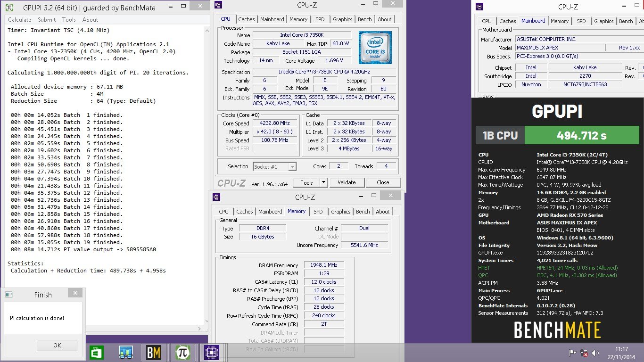644x362 pixels.
Task: Select Bench tab in CPU-Z timings window
Action: (x=363, y=212)
